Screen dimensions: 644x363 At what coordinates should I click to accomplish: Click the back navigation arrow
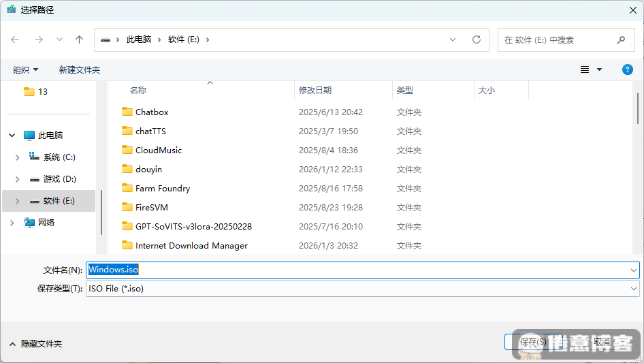(x=16, y=40)
